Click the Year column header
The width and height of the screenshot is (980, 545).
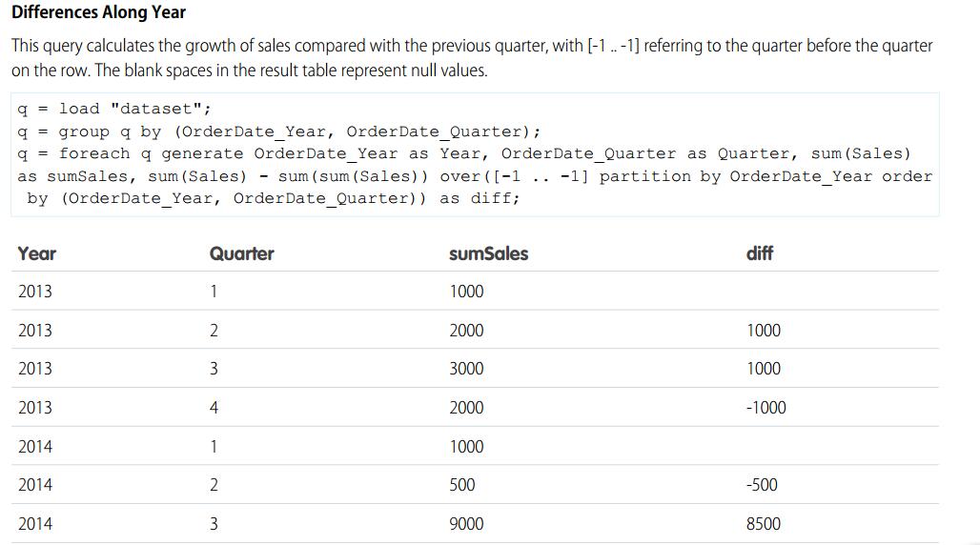click(x=37, y=253)
